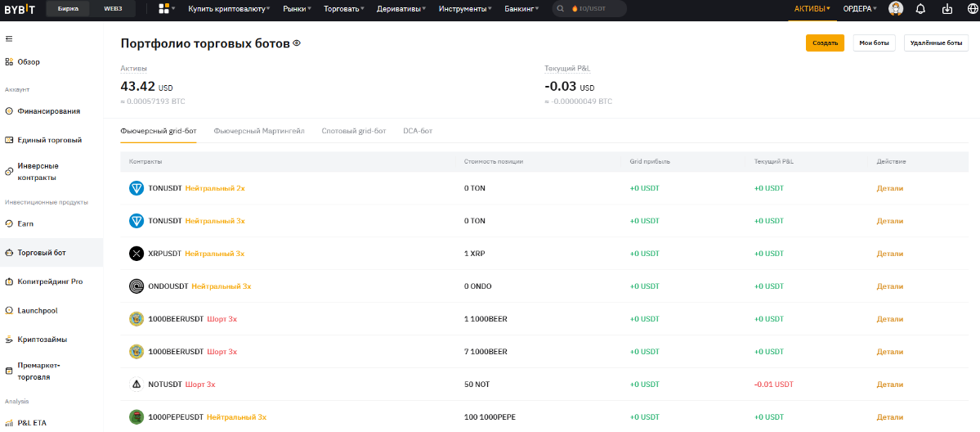Select Торговый бот in the sidebar

click(x=51, y=252)
